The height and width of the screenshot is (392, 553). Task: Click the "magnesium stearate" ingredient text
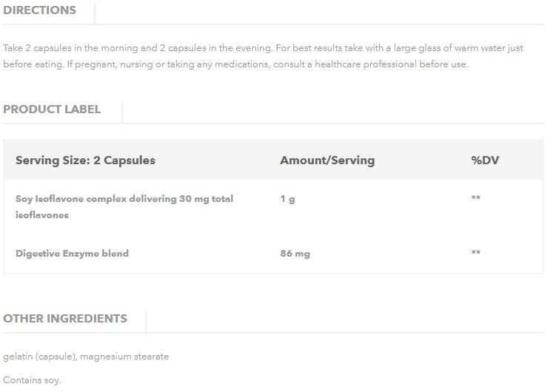tap(124, 356)
